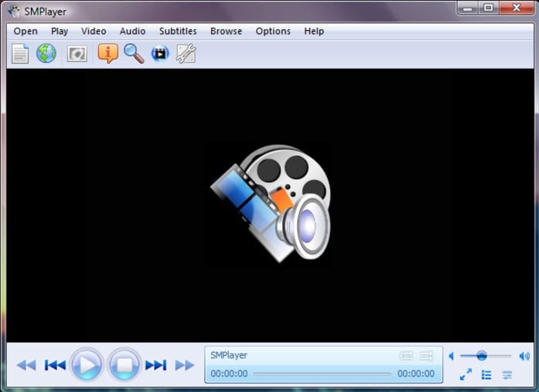Viewport: 539px width, 392px height.
Task: Open the Help menu
Action: click(314, 31)
